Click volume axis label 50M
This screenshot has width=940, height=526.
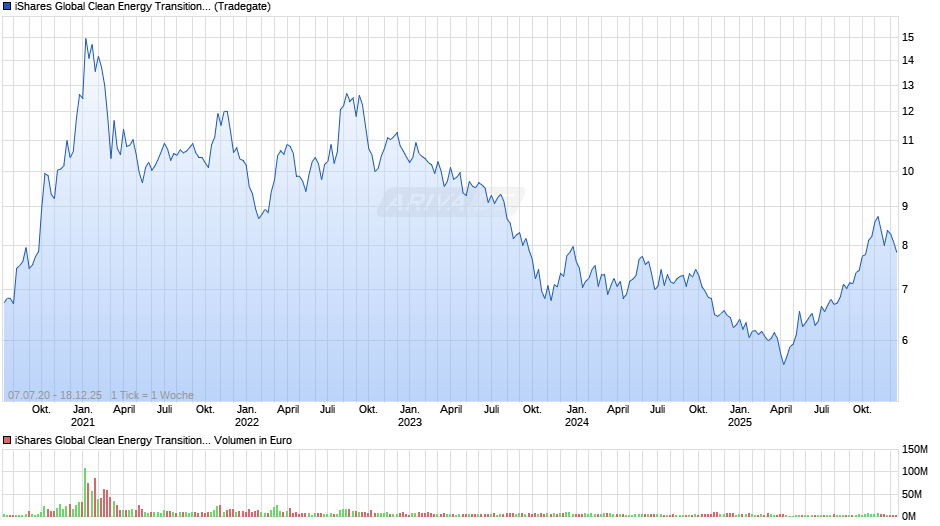912,494
